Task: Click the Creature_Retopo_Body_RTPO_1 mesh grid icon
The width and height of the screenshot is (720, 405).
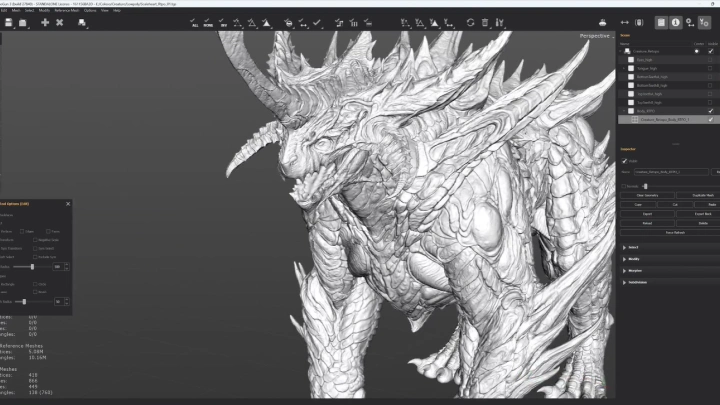Action: 635,119
